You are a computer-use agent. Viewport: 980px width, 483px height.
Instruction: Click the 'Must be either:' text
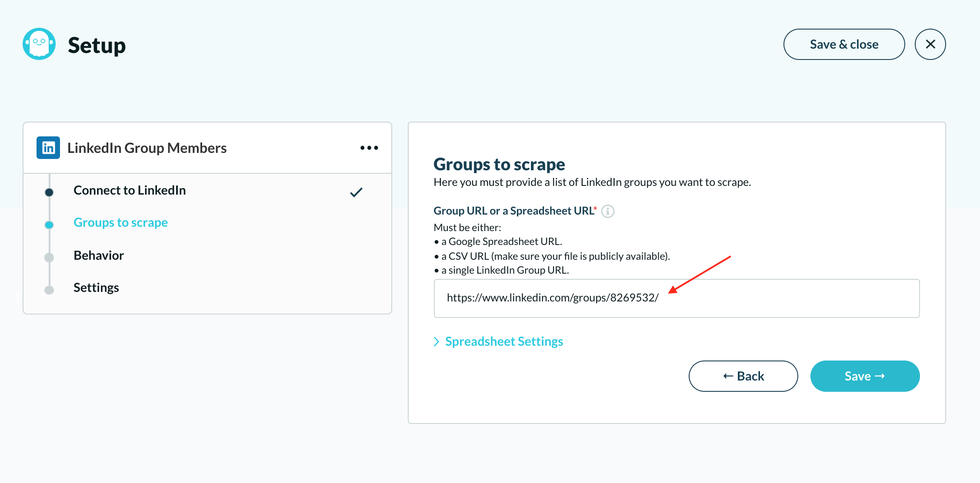click(x=467, y=228)
